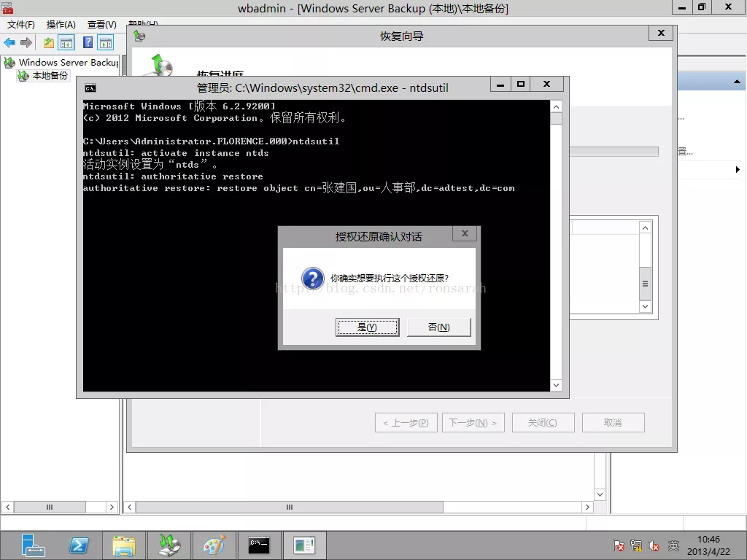747x560 pixels.
Task: Open Paint from the taskbar
Action: [214, 545]
